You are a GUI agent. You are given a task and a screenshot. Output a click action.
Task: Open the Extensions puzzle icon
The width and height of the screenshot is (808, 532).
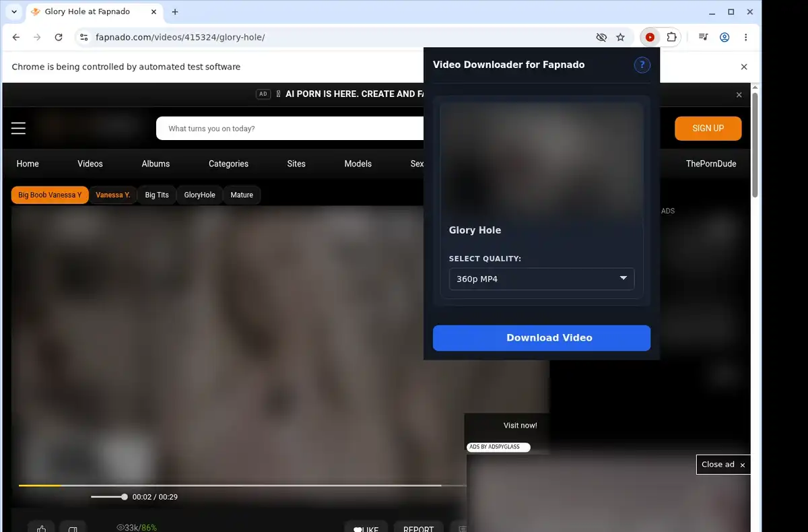[671, 38]
